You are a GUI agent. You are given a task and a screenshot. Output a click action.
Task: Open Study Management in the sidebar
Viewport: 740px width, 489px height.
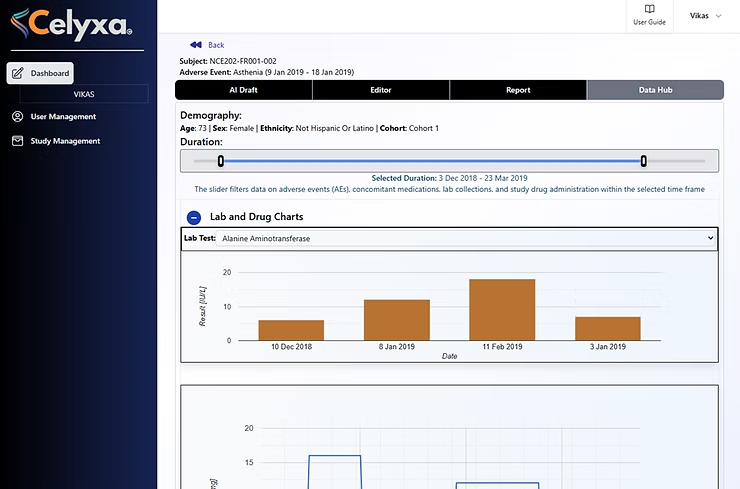pyautogui.click(x=65, y=141)
